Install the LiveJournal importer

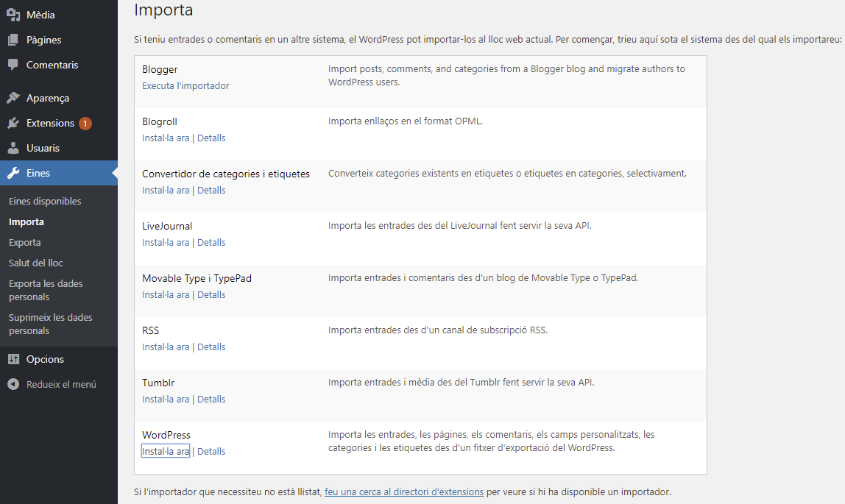[166, 242]
